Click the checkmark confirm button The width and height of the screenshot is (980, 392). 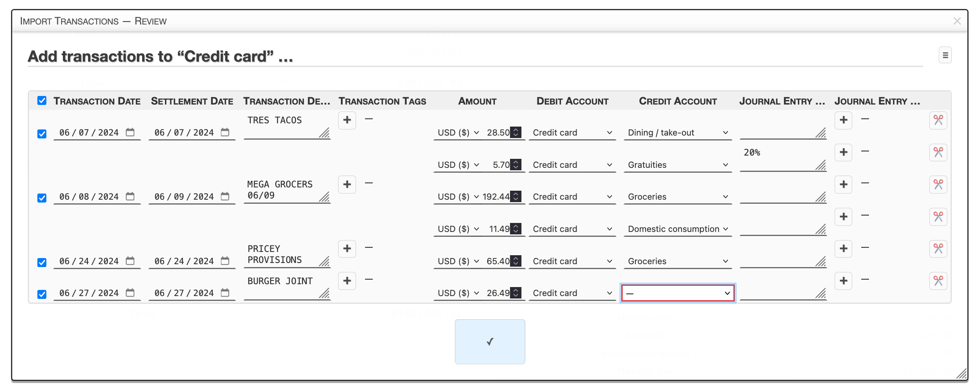coord(490,342)
